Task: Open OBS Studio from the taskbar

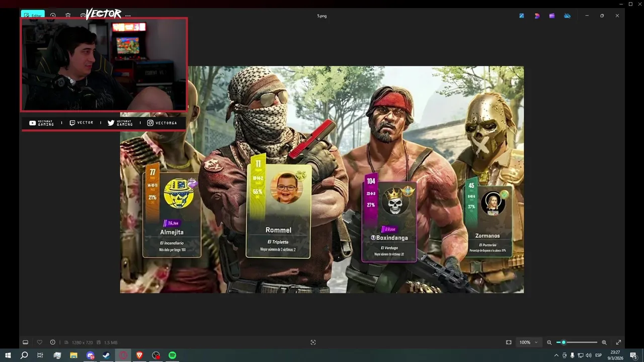Action: pos(156,355)
